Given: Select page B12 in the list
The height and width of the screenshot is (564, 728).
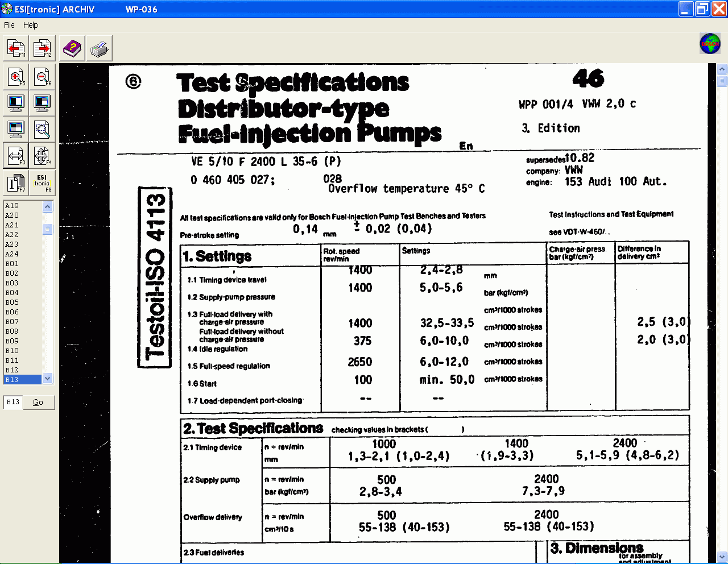Looking at the screenshot, I should pyautogui.click(x=23, y=370).
